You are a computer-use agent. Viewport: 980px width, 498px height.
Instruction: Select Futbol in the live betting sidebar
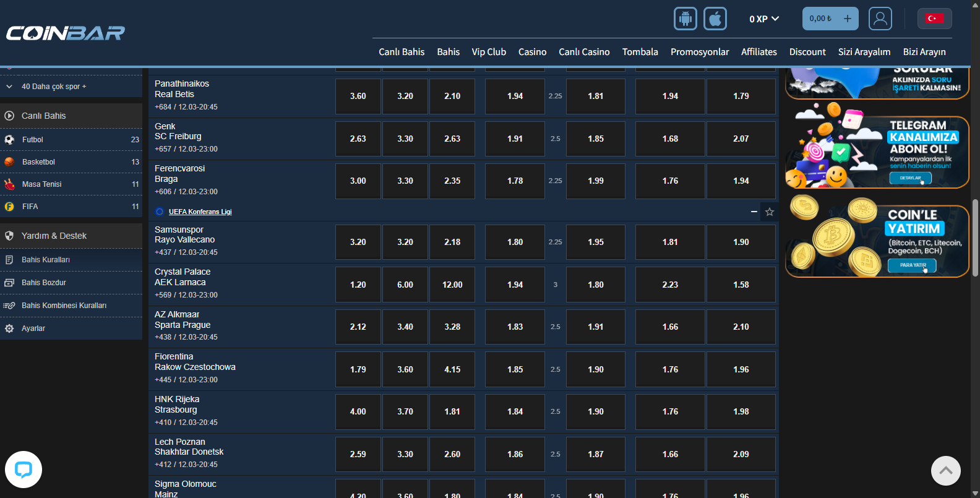coord(33,140)
